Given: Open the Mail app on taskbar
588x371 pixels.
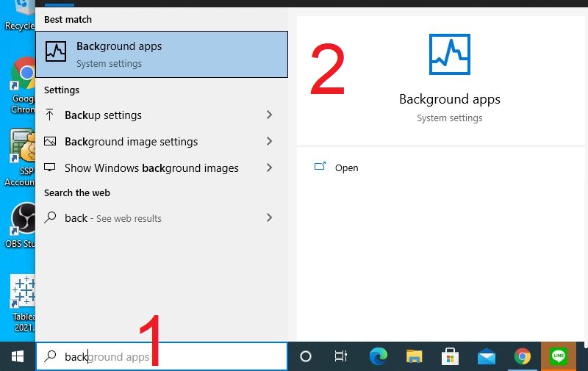Looking at the screenshot, I should [486, 356].
